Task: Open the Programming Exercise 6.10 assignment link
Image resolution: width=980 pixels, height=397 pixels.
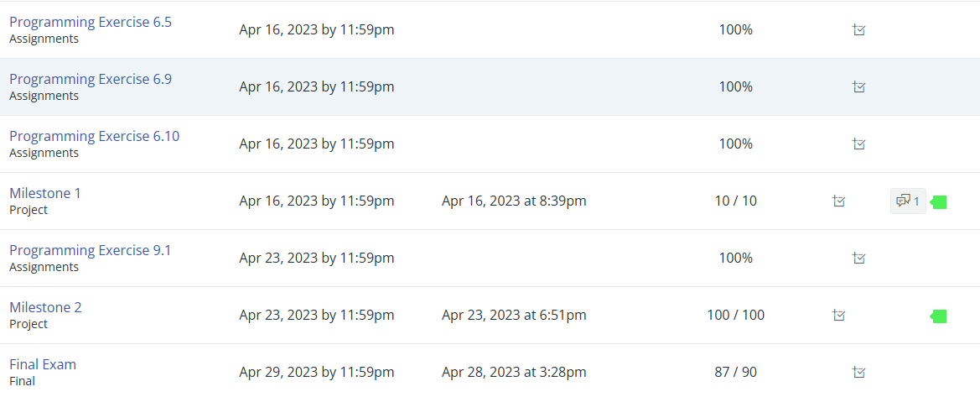Action: click(x=95, y=136)
